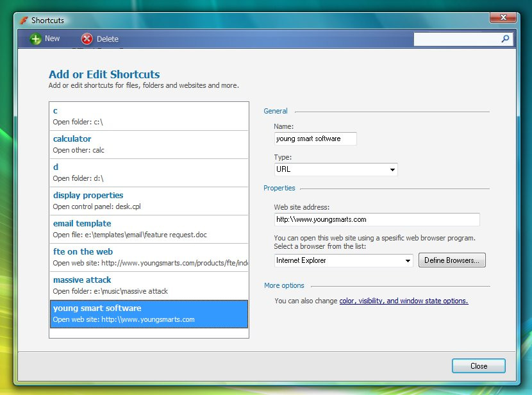Select the massive attack shortcut
Viewport: 532px width, 395px height.
point(149,285)
